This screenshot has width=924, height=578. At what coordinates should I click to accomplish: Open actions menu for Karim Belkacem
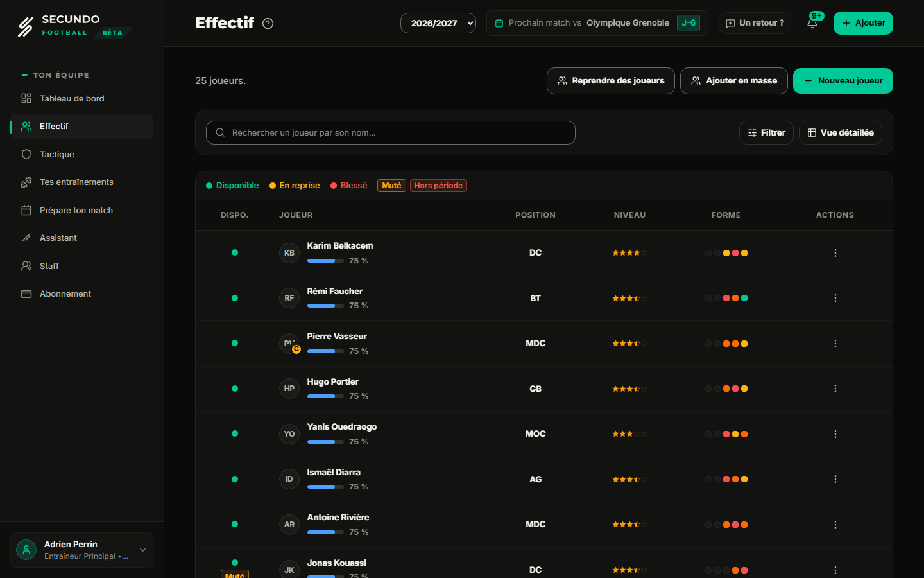pos(835,253)
